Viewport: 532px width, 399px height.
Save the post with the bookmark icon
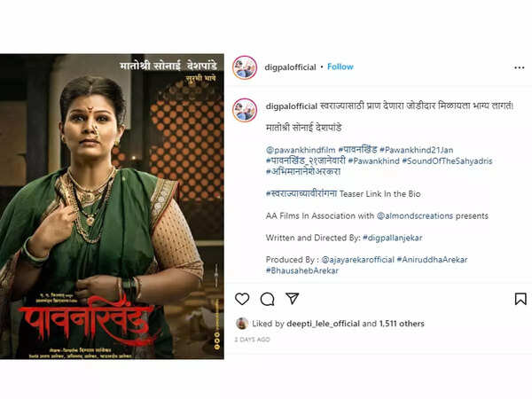point(520,299)
